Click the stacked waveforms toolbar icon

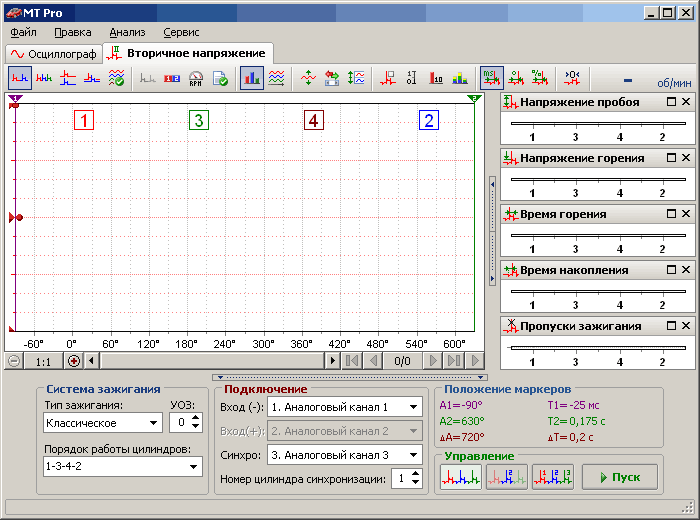[275, 77]
